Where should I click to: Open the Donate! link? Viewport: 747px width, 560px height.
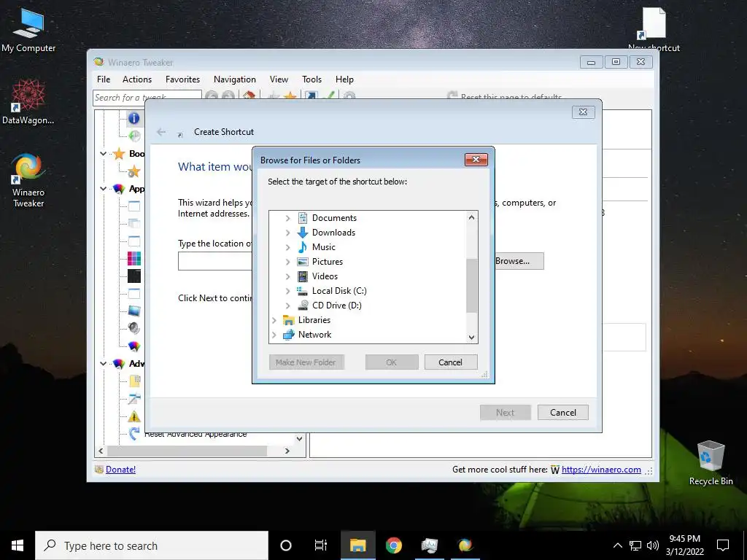coord(120,470)
